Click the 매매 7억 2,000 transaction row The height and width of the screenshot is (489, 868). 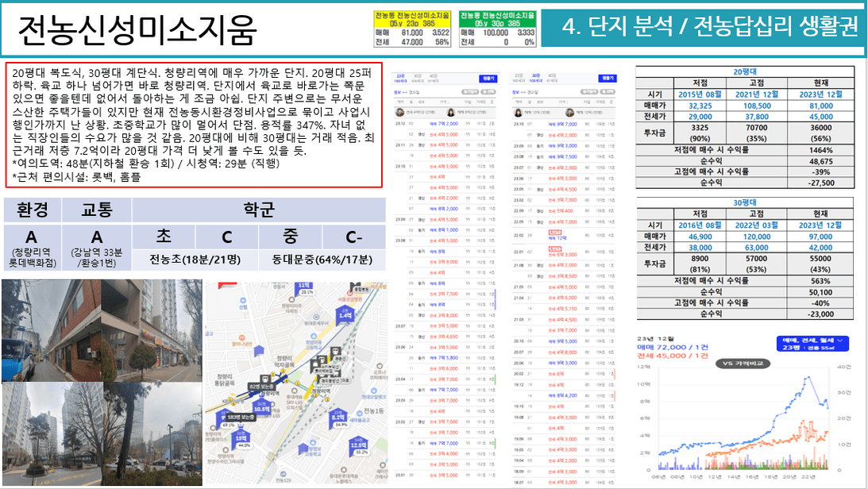coord(445,123)
